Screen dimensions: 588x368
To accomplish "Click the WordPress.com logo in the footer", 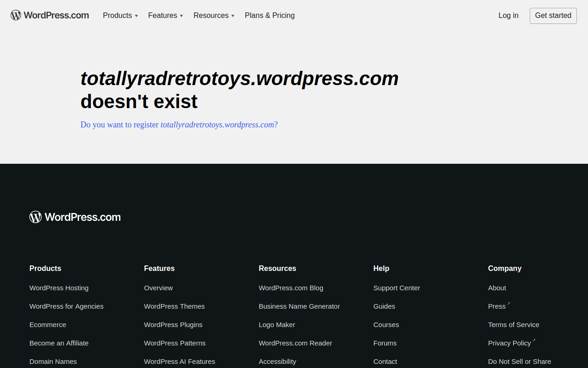I will point(75,217).
